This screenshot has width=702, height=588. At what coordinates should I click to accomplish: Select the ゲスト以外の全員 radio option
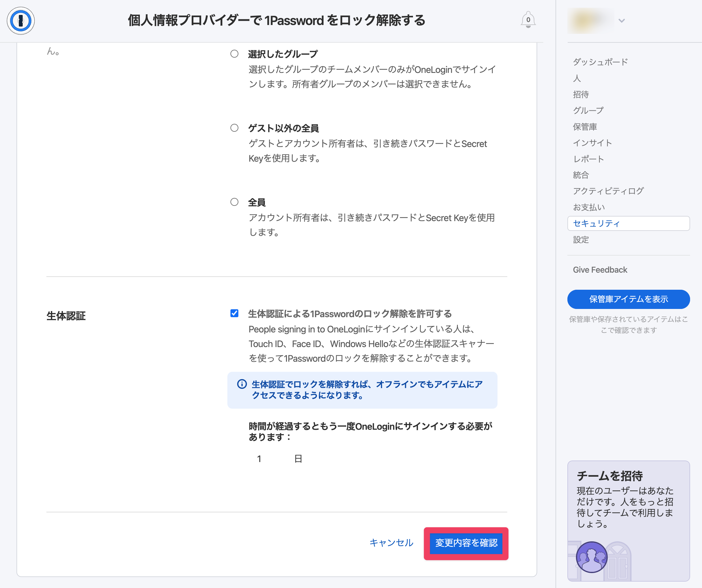(x=234, y=128)
